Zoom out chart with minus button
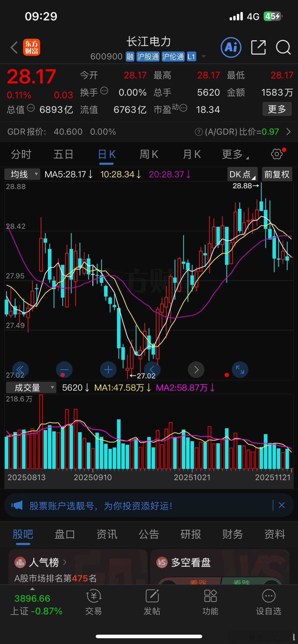The width and height of the screenshot is (298, 644). [64, 369]
